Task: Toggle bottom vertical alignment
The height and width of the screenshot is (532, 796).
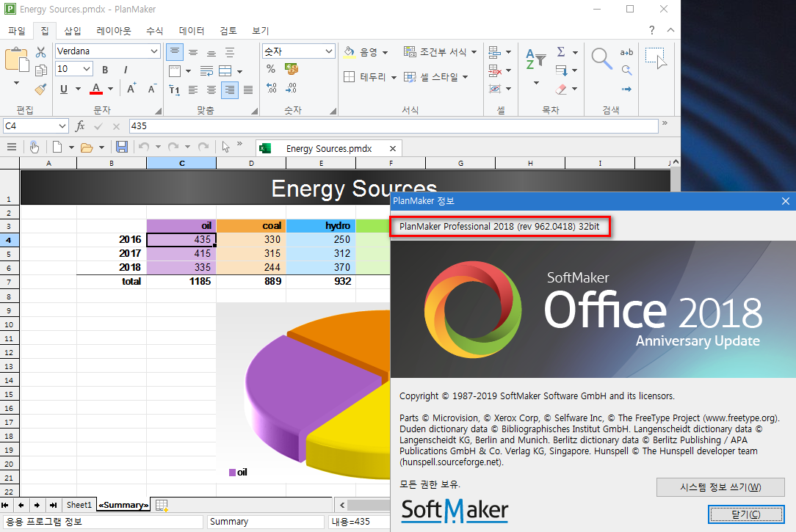Action: [x=211, y=52]
